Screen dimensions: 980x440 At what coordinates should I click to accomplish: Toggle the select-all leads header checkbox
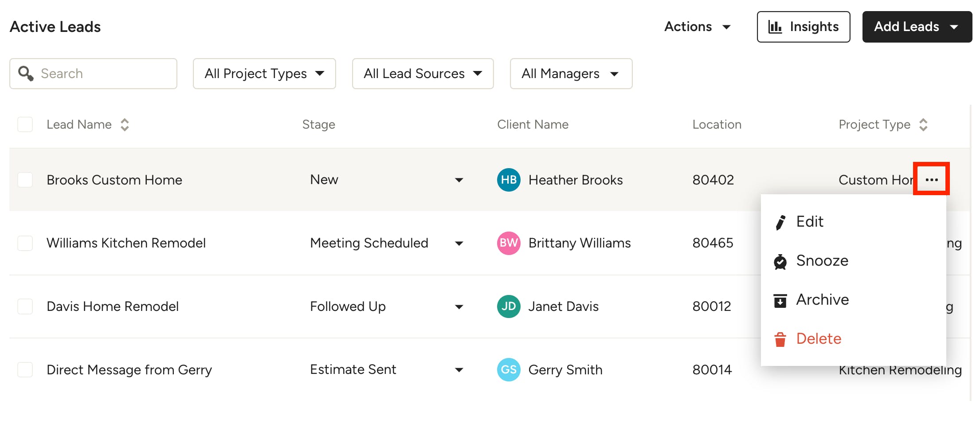(25, 125)
